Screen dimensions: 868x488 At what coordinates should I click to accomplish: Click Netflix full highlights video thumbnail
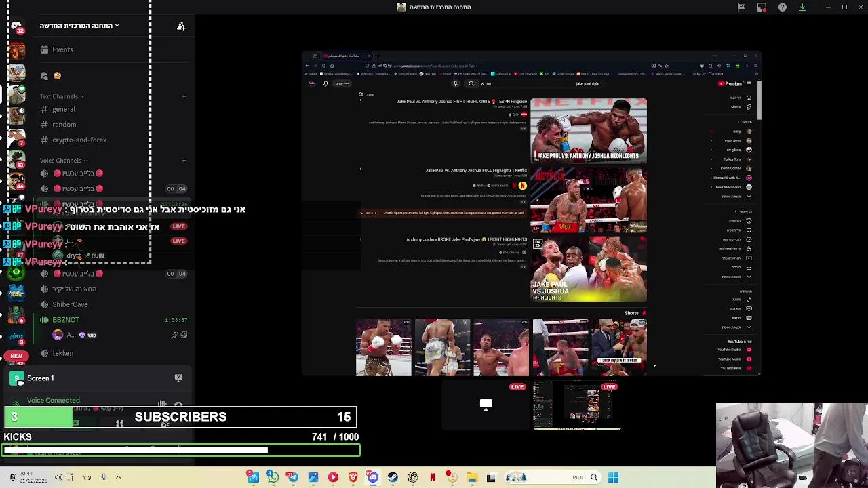589,200
